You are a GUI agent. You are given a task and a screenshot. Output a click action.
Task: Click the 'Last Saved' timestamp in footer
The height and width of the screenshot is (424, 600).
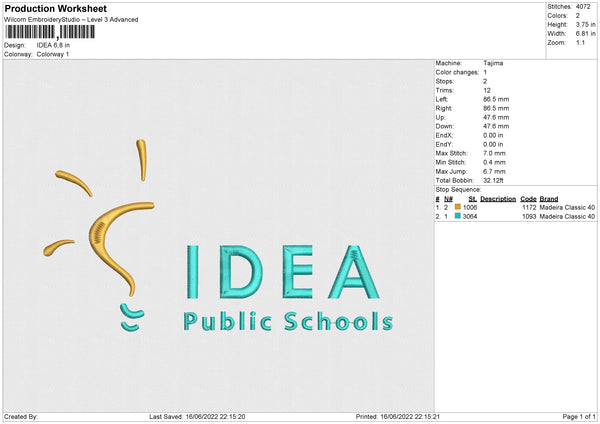pos(197,417)
